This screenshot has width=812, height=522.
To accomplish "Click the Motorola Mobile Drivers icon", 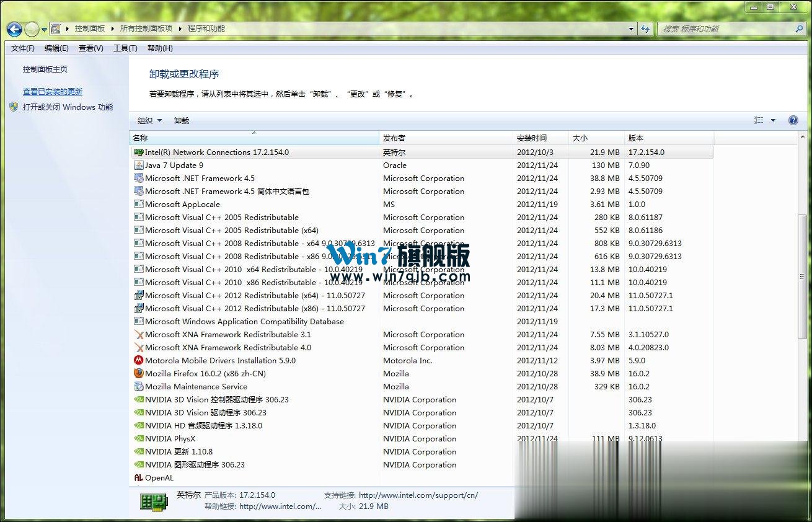I will tap(139, 360).
